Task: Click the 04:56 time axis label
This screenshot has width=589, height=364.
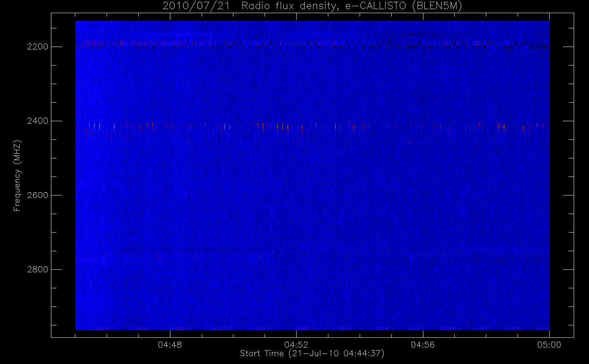Action: (x=423, y=345)
